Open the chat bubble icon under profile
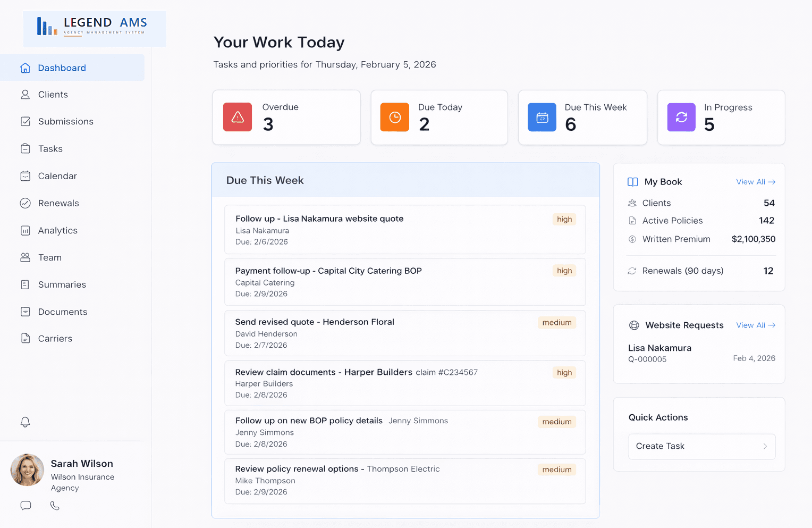812x528 pixels. (x=26, y=506)
